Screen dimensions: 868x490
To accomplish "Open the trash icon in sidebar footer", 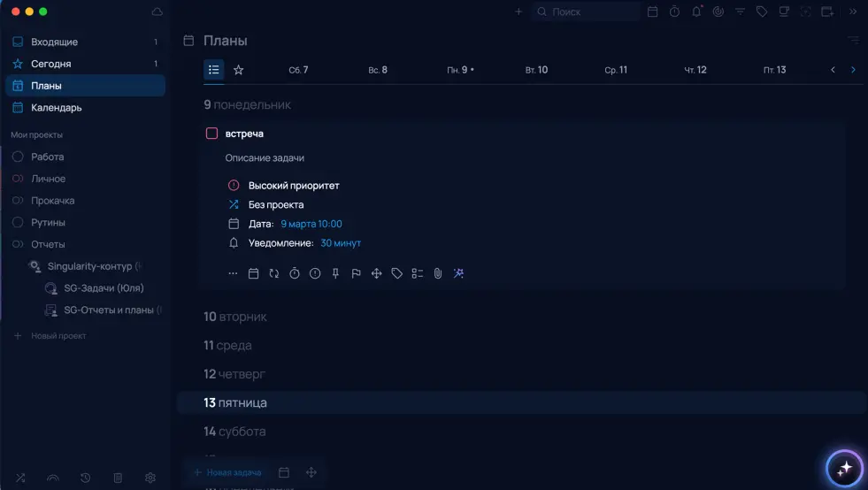I will pyautogui.click(x=118, y=478).
